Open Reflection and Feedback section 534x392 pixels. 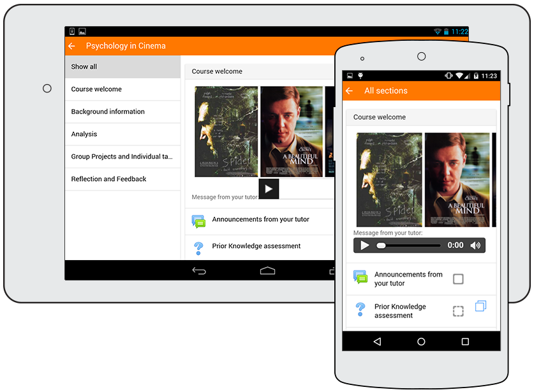tap(122, 179)
